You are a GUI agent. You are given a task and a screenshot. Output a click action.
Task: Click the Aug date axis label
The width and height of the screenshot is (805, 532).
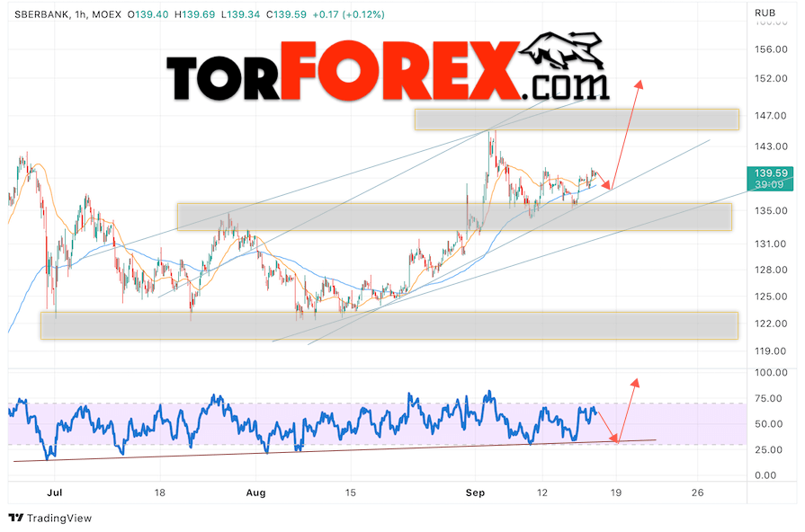tap(255, 492)
